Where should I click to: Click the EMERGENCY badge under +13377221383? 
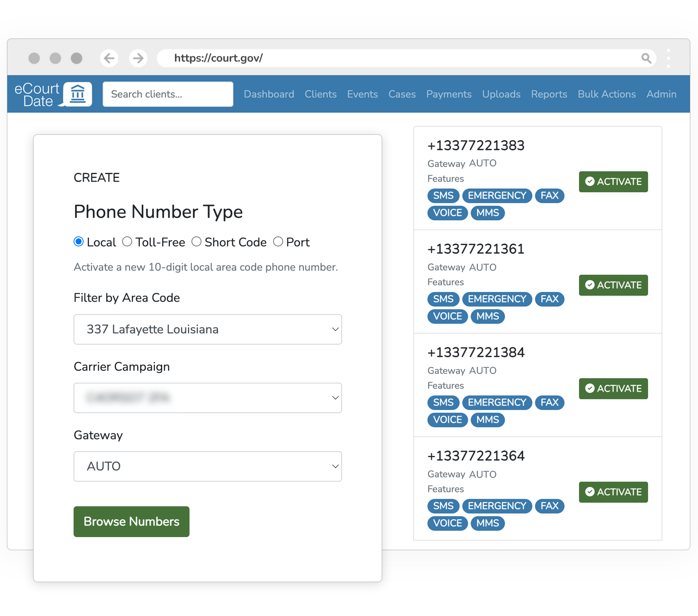pyautogui.click(x=497, y=196)
